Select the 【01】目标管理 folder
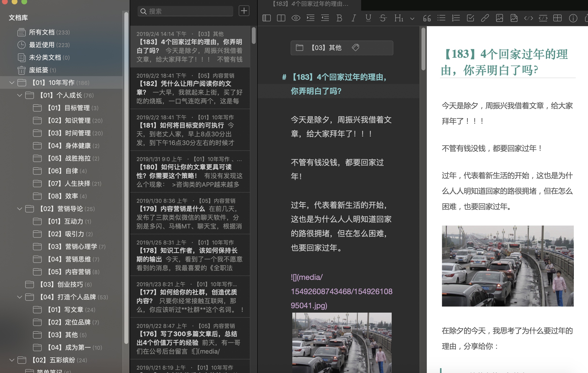This screenshot has height=373, width=588. (61, 108)
